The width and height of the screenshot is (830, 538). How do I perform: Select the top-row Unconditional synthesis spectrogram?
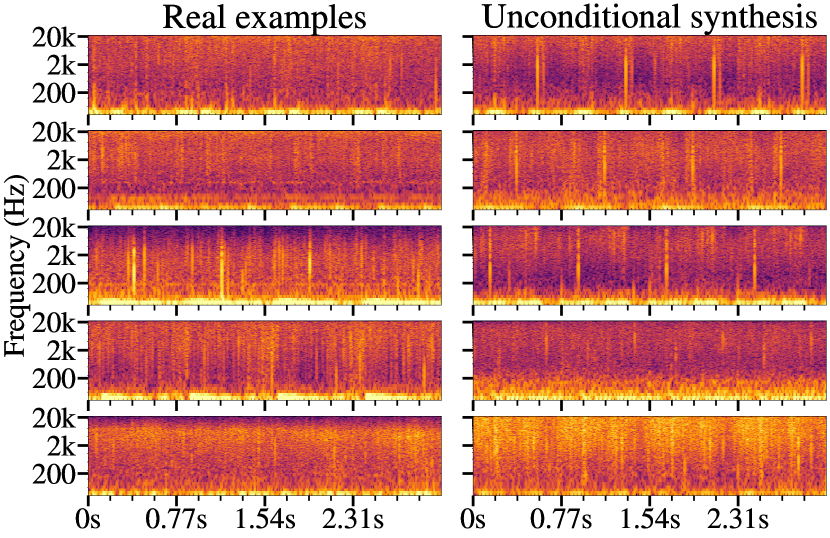pos(649,75)
